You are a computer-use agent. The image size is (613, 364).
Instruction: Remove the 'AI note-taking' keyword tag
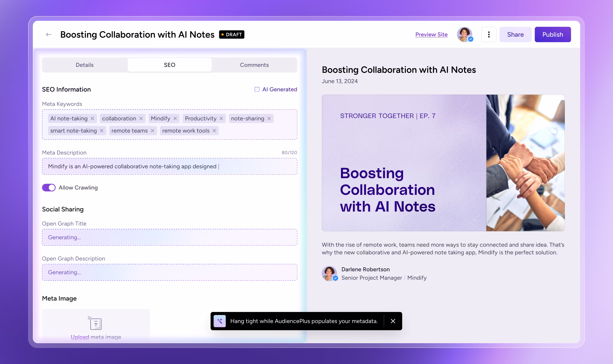point(92,119)
